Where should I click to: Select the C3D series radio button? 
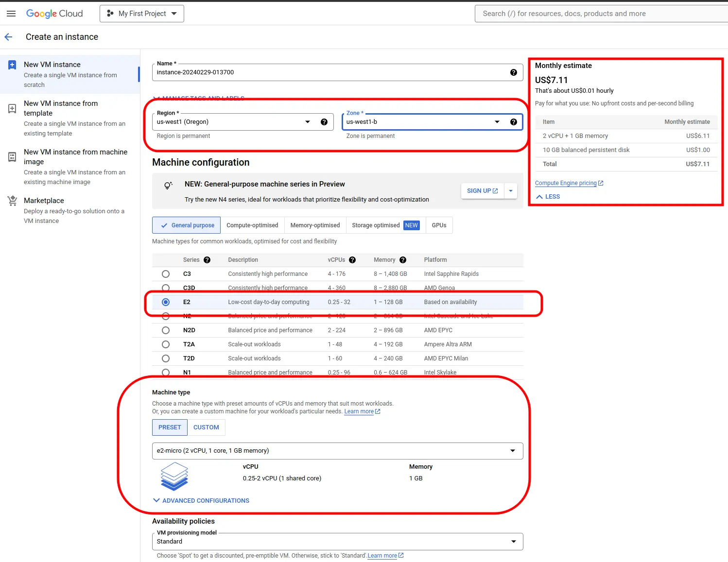click(x=166, y=288)
